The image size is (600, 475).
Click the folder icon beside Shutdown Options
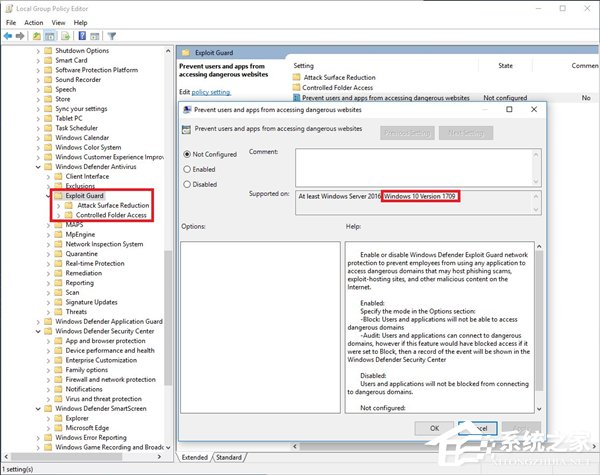48,51
